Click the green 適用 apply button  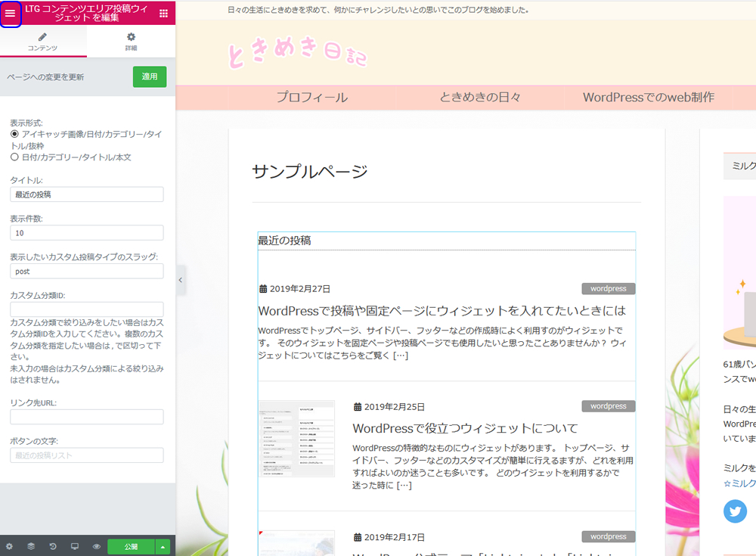[150, 76]
